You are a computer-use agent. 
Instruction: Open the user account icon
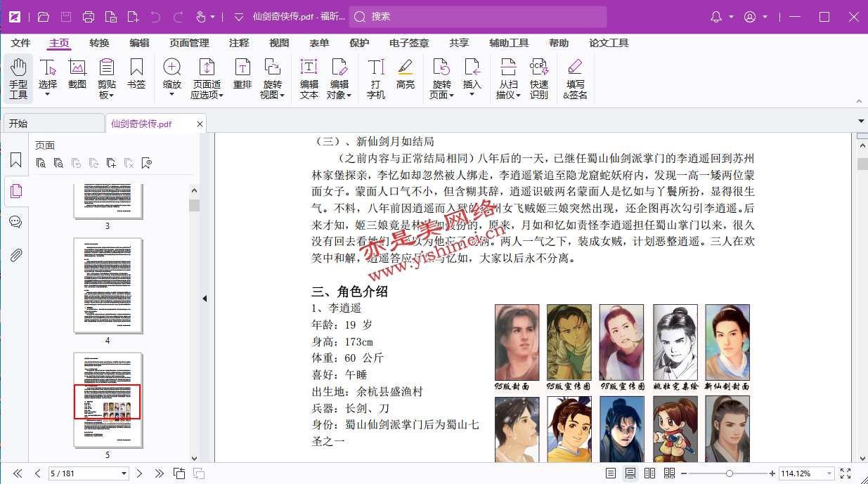pos(750,17)
